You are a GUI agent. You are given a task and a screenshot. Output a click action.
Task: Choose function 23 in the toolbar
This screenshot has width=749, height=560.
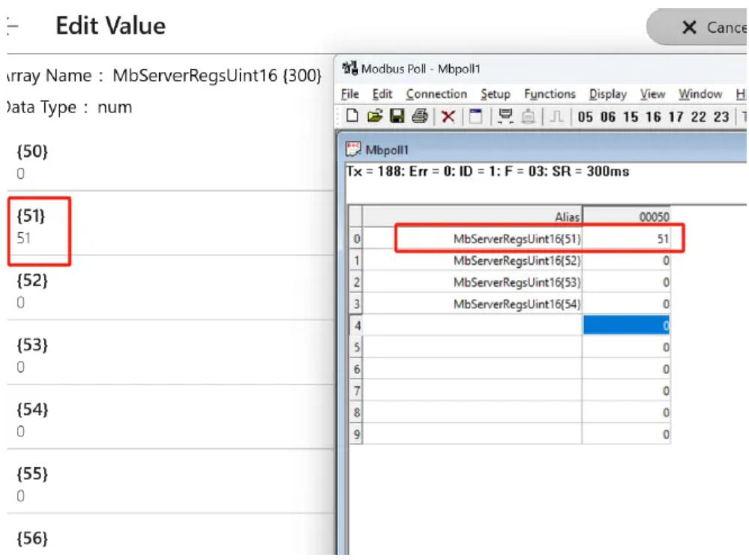coord(721,117)
